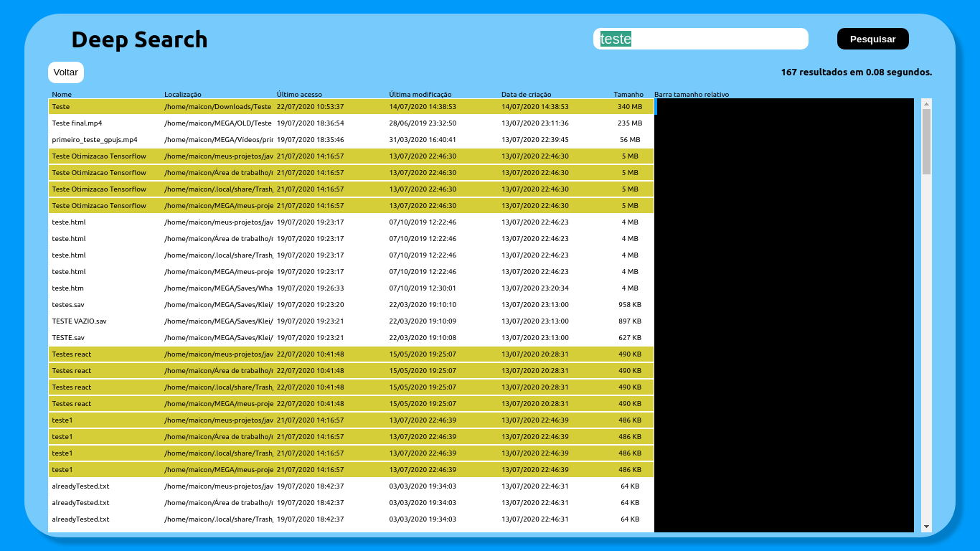The width and height of the screenshot is (980, 551).
Task: Click the Pesquisar search button
Action: (872, 39)
